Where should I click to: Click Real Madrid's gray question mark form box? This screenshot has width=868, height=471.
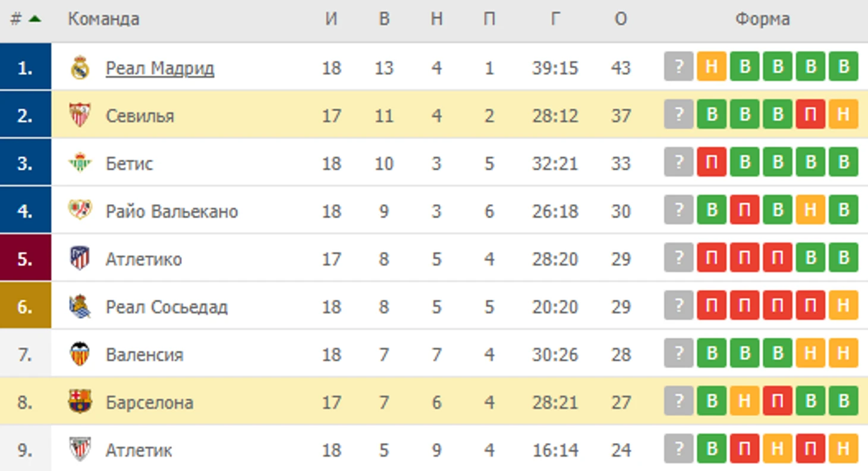pos(679,67)
